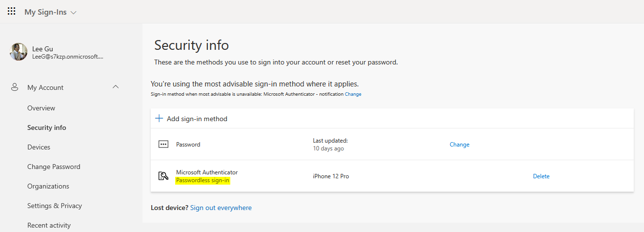
Task: Open the Devices page
Action: point(39,147)
